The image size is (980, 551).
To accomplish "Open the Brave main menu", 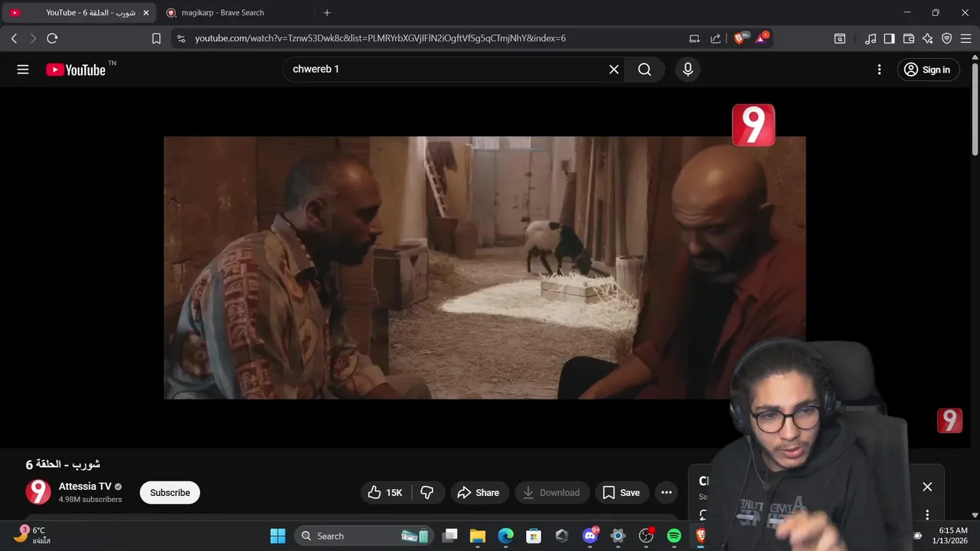I will pos(965,38).
